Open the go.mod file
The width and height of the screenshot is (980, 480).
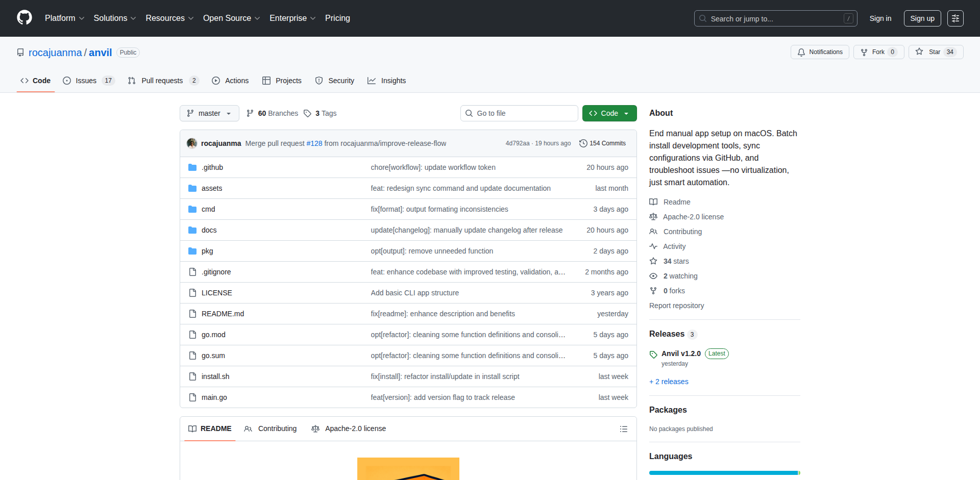[213, 335]
